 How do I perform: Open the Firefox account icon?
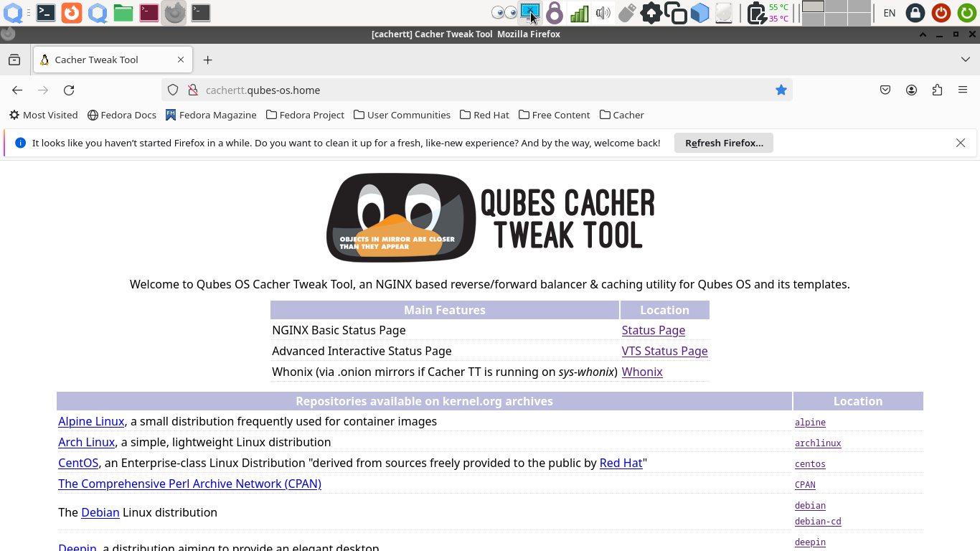coord(911,90)
